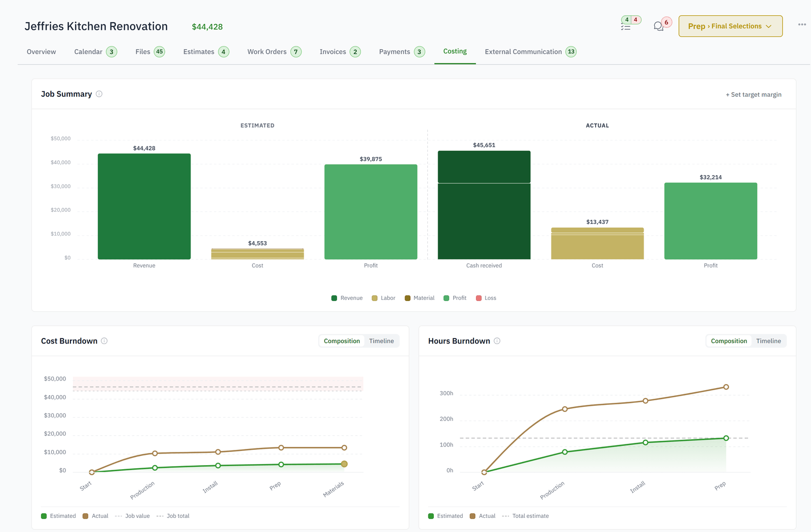Open the task checklist icon
Image resolution: width=811 pixels, height=532 pixels.
[626, 26]
